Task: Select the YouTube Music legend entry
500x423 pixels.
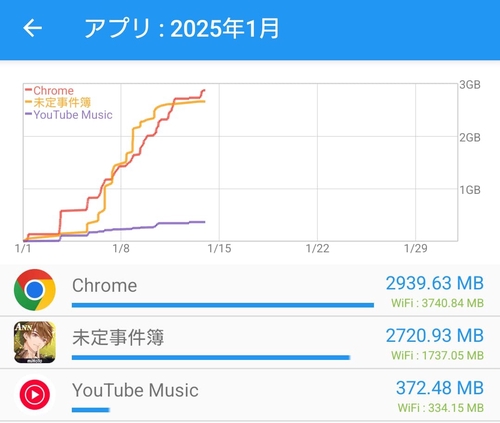Action: coord(69,115)
